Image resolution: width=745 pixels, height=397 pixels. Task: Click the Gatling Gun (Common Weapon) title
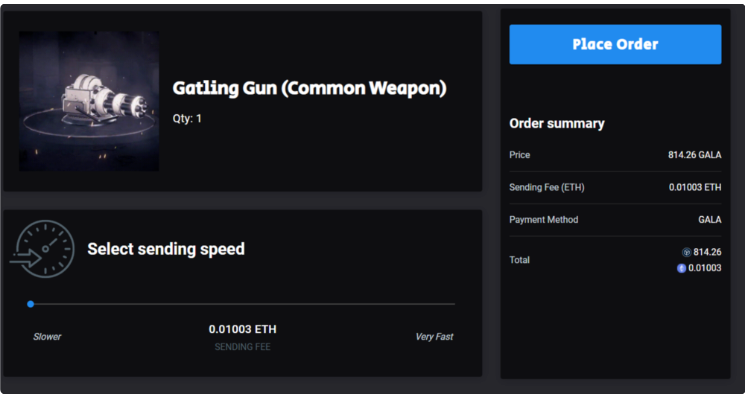(x=310, y=88)
